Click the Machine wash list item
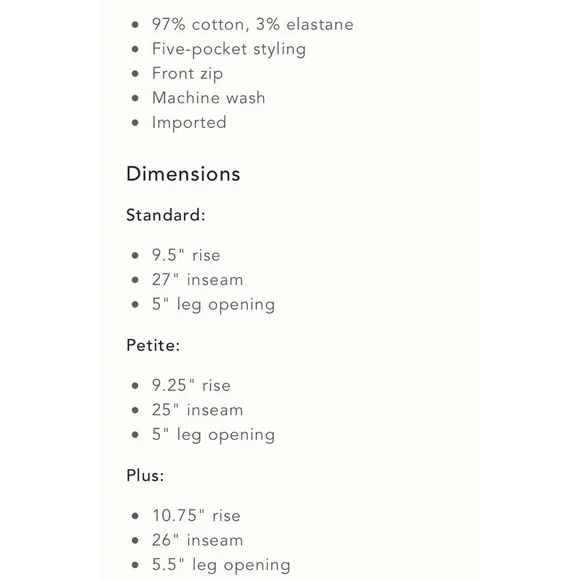The width and height of the screenshot is (580, 580). click(209, 98)
